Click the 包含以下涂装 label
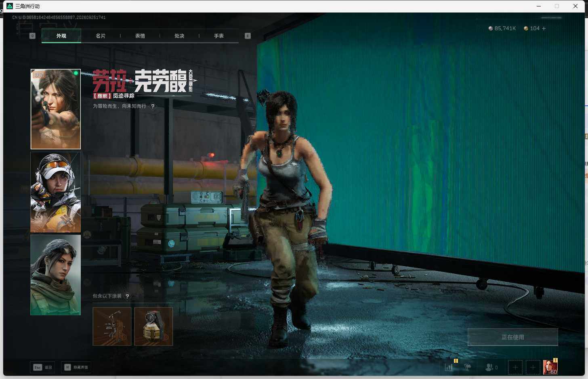This screenshot has height=379, width=588. pos(107,296)
